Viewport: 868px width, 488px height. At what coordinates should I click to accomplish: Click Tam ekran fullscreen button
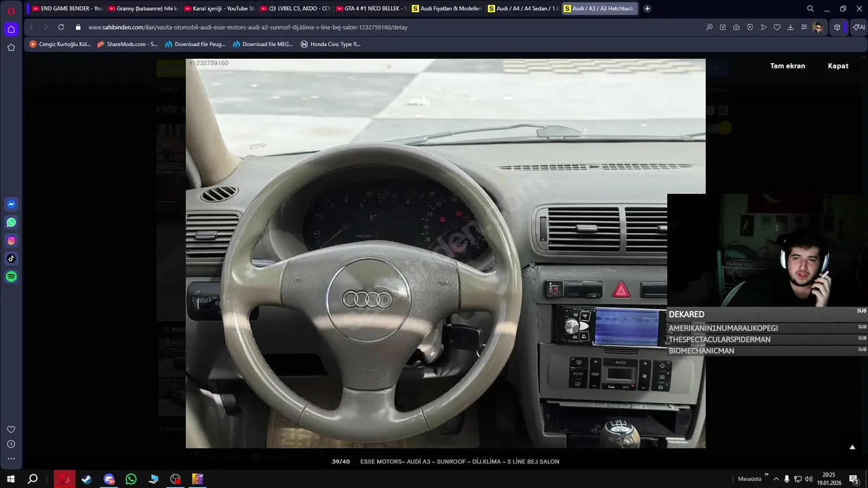click(x=787, y=66)
